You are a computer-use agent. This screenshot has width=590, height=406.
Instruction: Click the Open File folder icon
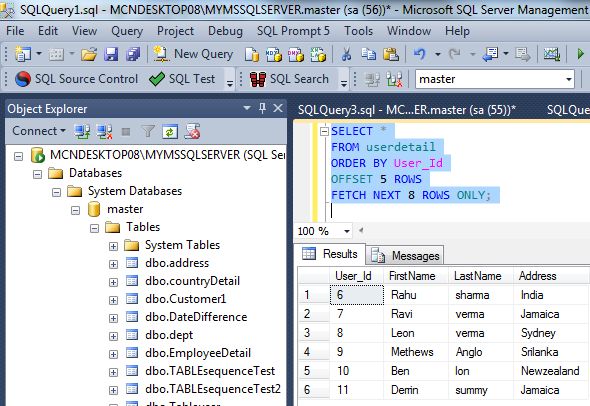click(89, 55)
